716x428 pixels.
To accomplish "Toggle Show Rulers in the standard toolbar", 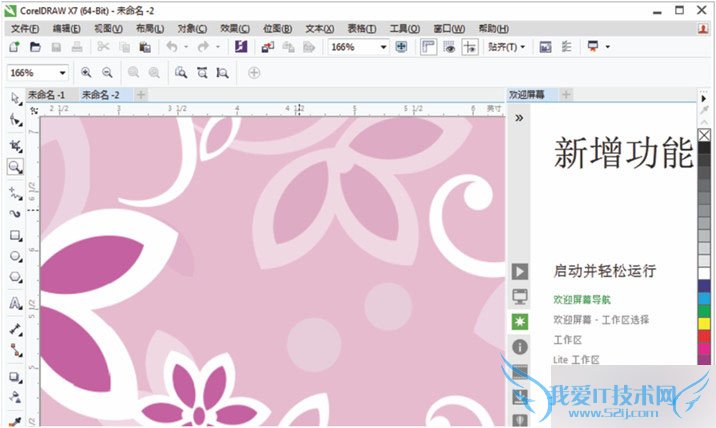I will [428, 47].
